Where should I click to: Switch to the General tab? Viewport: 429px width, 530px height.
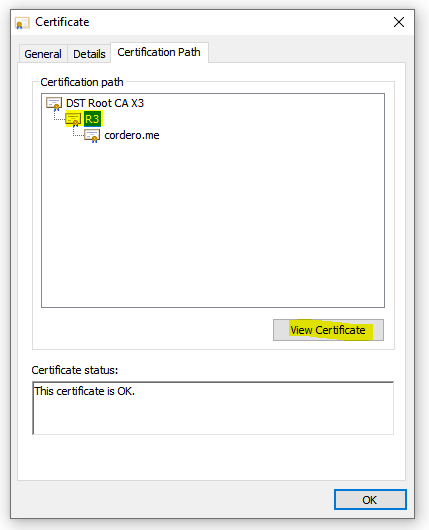click(x=43, y=54)
